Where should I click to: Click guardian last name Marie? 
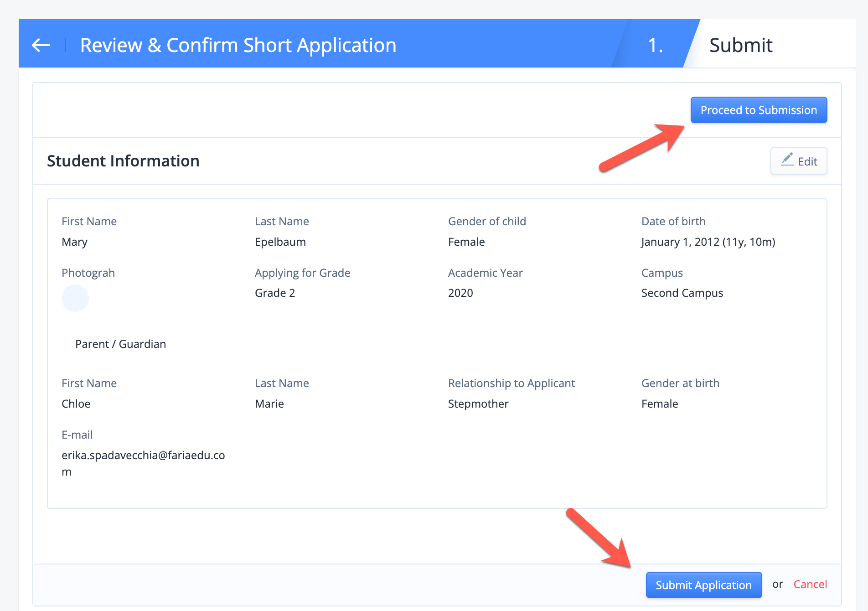pyautogui.click(x=269, y=404)
